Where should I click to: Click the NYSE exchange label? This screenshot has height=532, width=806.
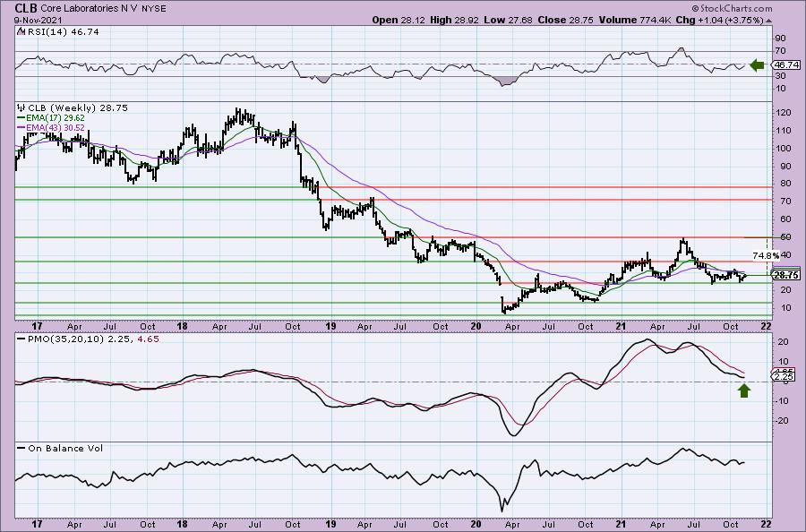[x=152, y=9]
